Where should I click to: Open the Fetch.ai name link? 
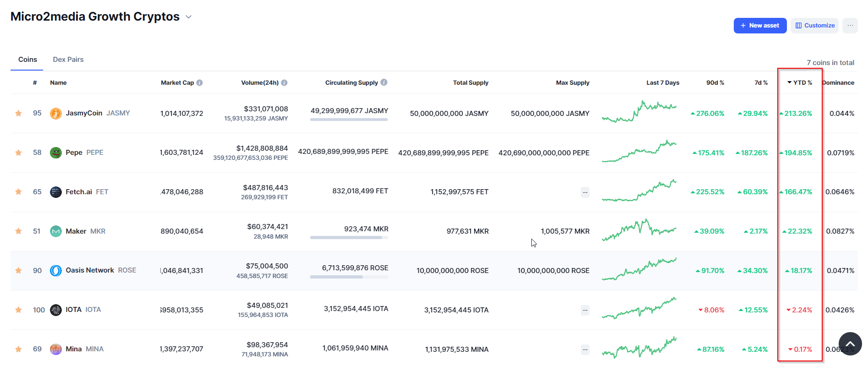[x=79, y=192]
